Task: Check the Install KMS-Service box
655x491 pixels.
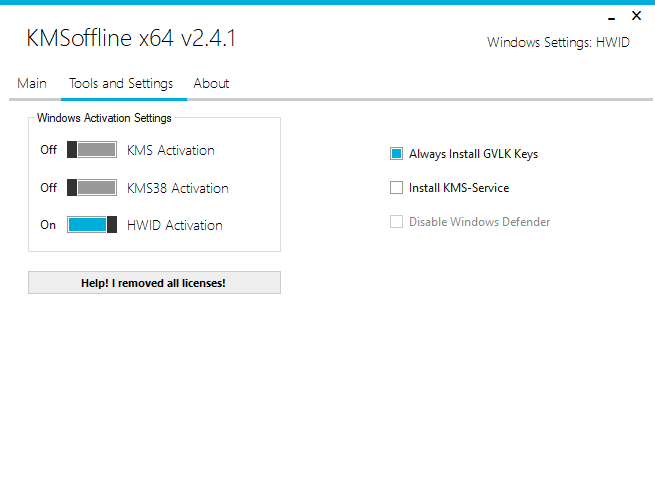Action: click(396, 188)
